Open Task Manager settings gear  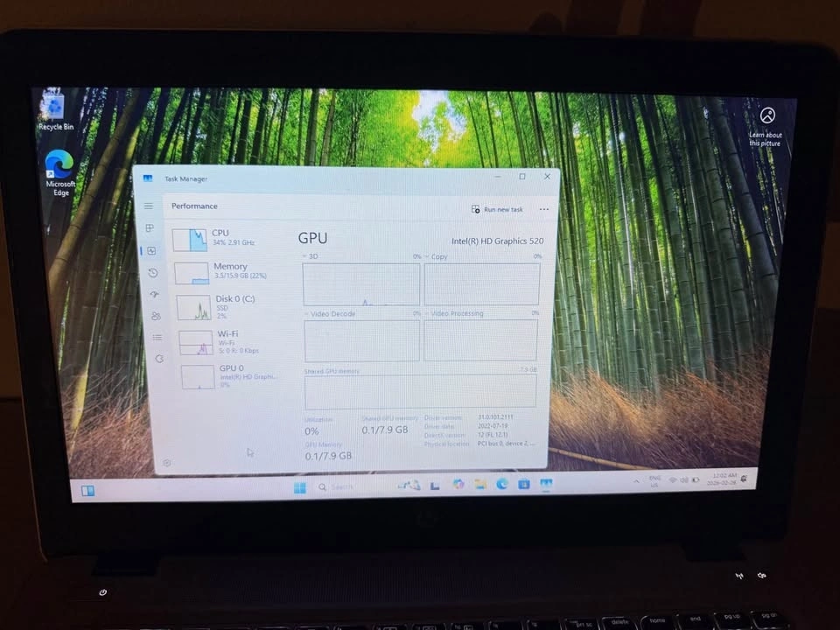click(166, 463)
